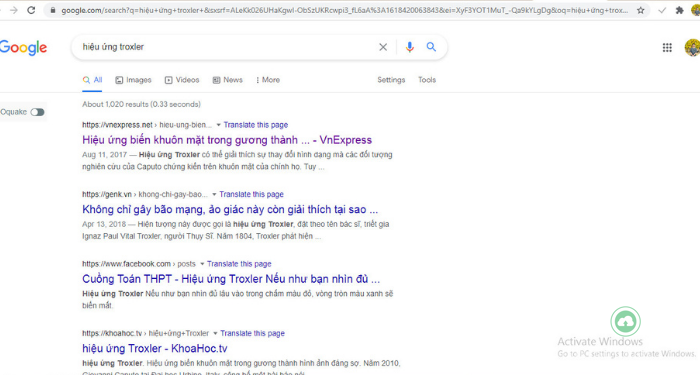Translate the vnexpress.net result page

click(x=256, y=125)
